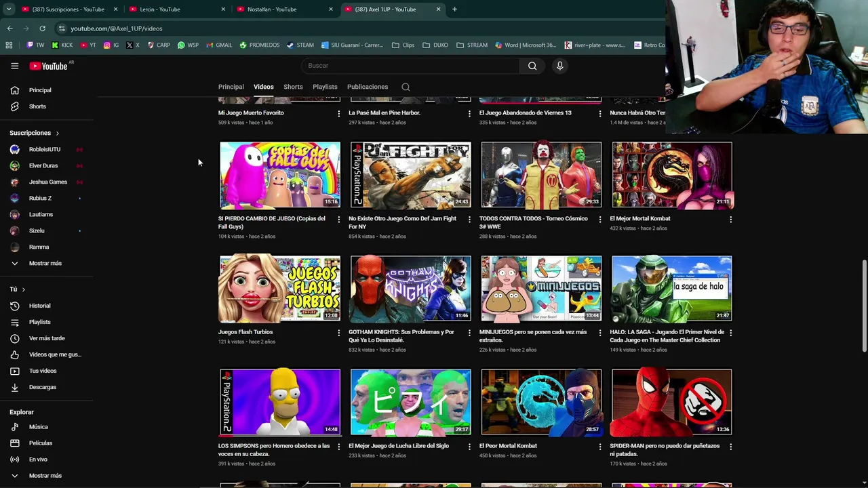Open the STEAM bookmark
The image size is (868, 488).
coord(300,45)
